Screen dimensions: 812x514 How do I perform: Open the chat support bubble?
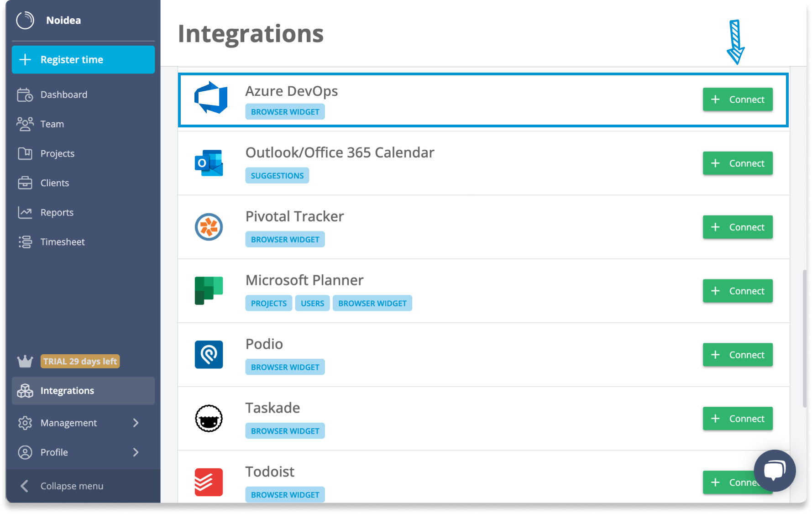tap(775, 471)
